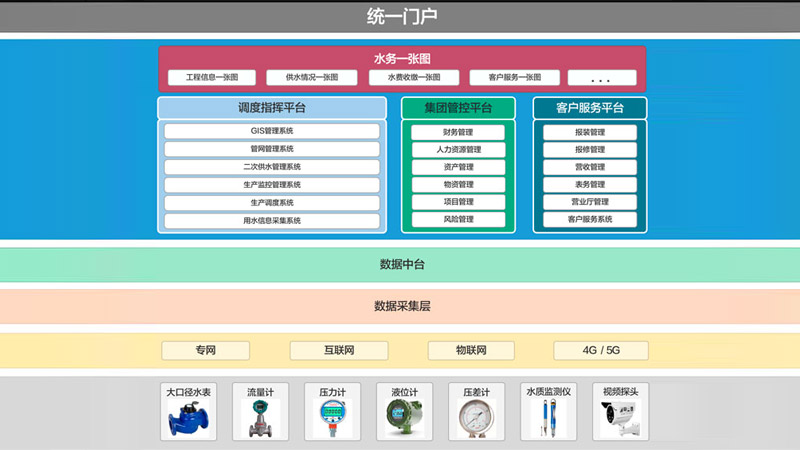
Task: Select the 物联网 network box
Action: [x=471, y=350]
